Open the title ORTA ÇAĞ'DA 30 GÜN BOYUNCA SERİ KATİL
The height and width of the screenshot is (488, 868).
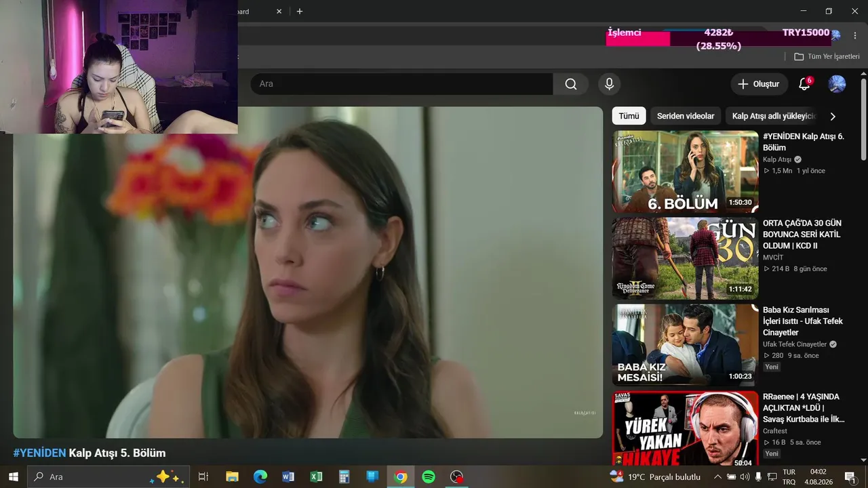pyautogui.click(x=802, y=234)
